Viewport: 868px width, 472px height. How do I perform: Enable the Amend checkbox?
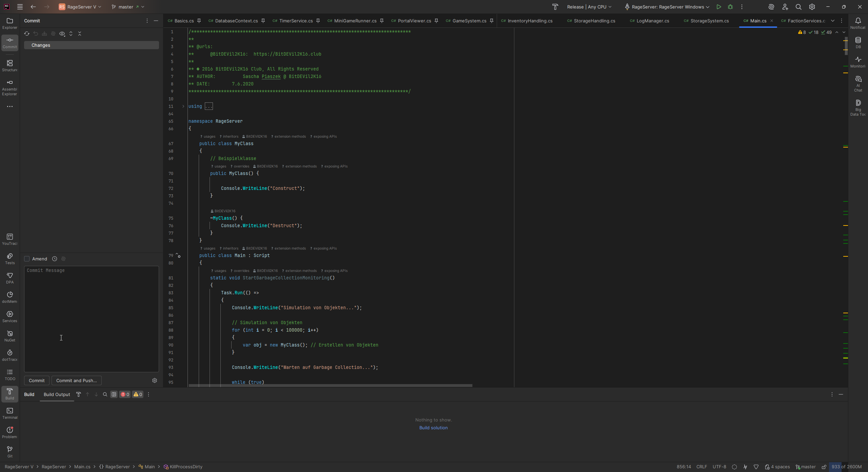tap(27, 259)
